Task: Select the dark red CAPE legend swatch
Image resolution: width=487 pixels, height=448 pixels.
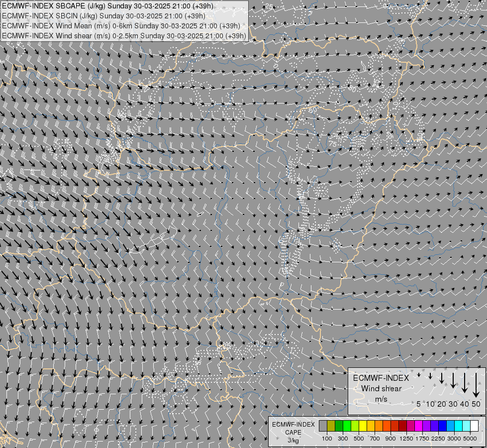Action: tap(402, 426)
